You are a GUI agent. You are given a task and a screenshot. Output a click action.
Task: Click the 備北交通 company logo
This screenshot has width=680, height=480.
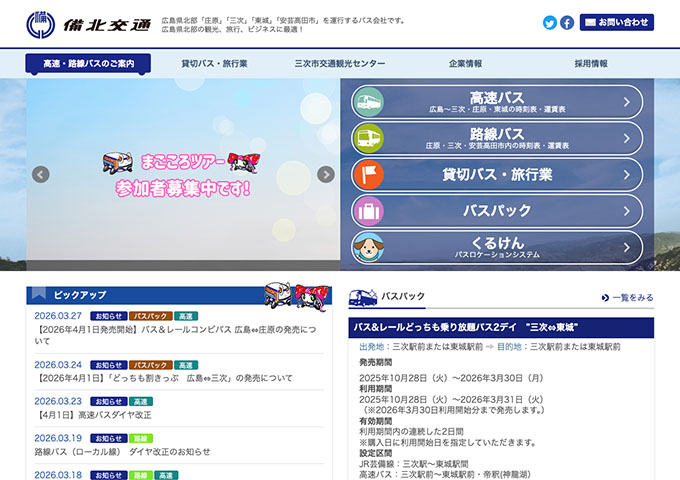(89, 25)
